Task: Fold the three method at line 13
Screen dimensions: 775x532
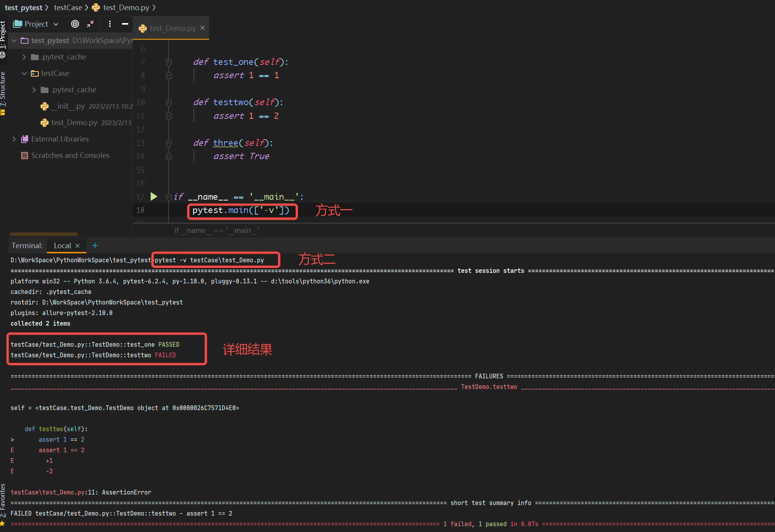Action: click(x=169, y=143)
